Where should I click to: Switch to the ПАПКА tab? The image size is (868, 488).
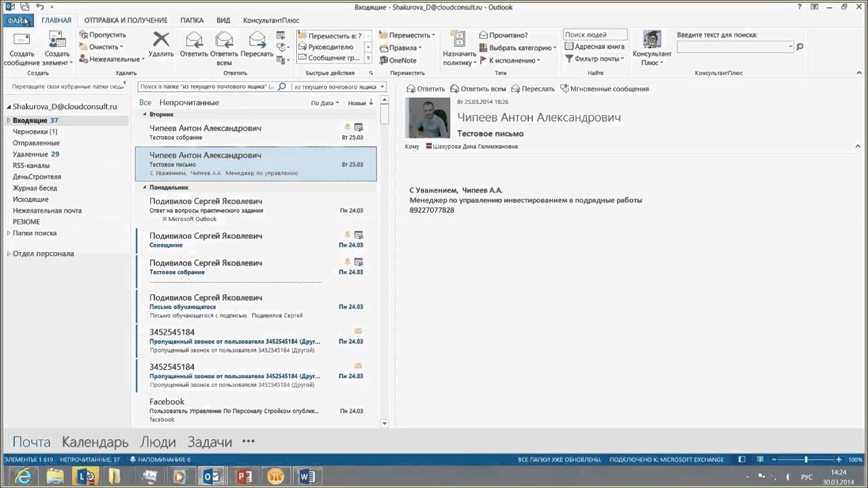tap(192, 20)
